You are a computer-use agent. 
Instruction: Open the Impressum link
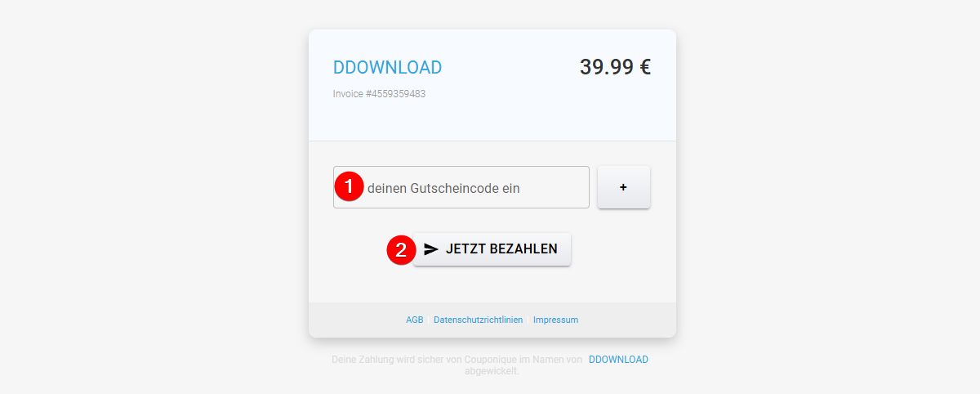(555, 320)
